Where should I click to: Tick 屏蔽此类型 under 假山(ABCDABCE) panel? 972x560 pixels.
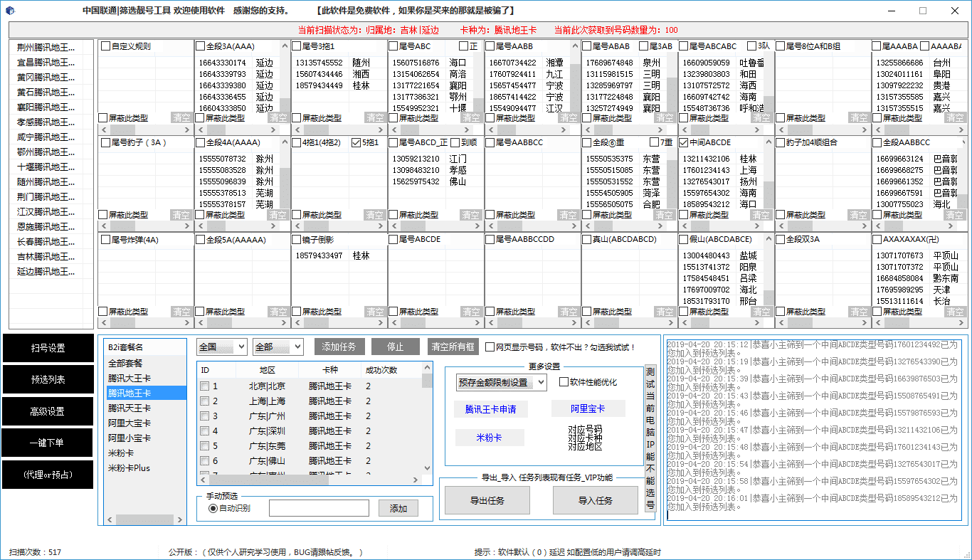click(685, 312)
